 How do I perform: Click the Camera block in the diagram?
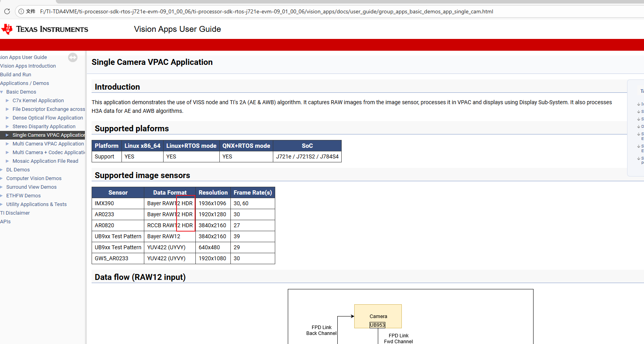point(378,316)
